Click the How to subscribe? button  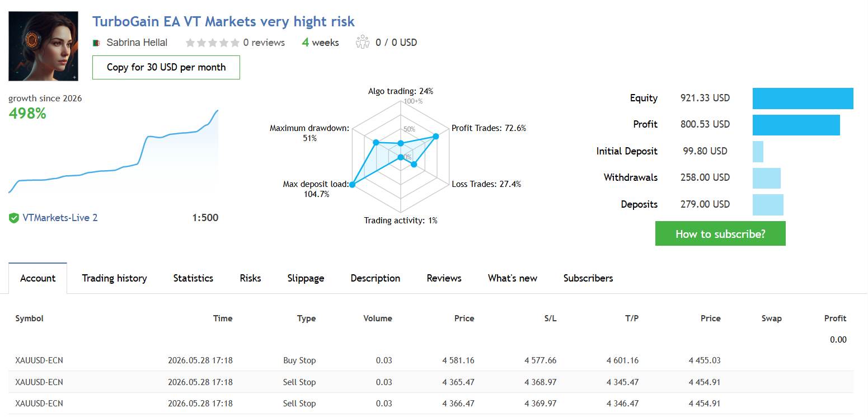[720, 233]
